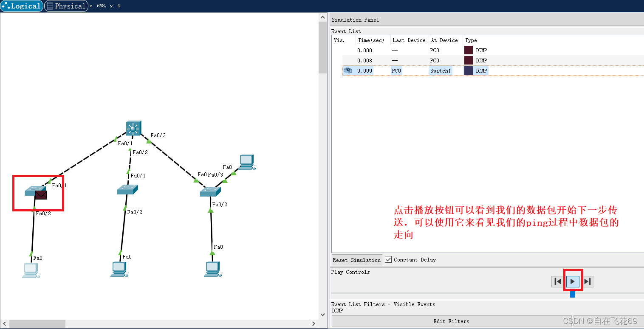Open the PDU colour square of the 0.000 event
This screenshot has width=644, height=329.
click(x=469, y=50)
